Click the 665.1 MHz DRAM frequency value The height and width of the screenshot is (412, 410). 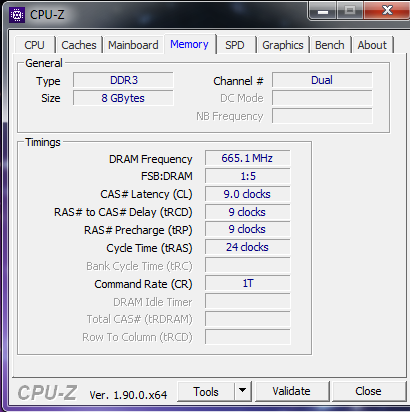pyautogui.click(x=247, y=158)
